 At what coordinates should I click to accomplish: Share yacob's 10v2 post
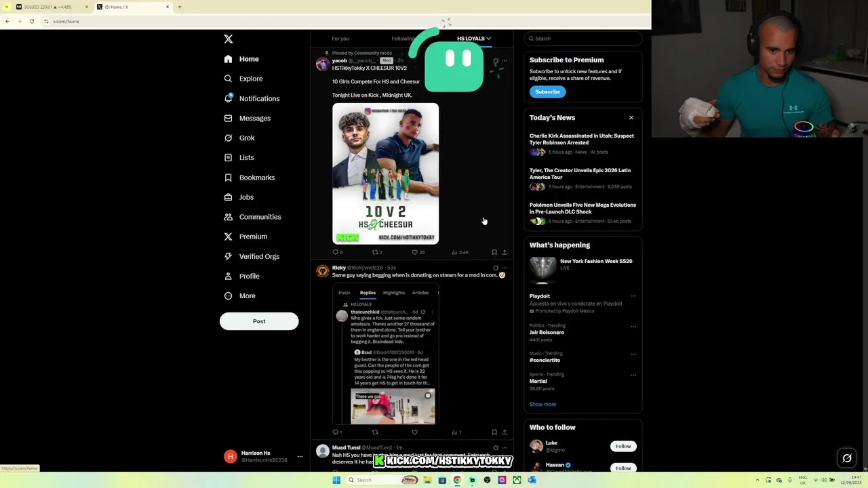[505, 252]
